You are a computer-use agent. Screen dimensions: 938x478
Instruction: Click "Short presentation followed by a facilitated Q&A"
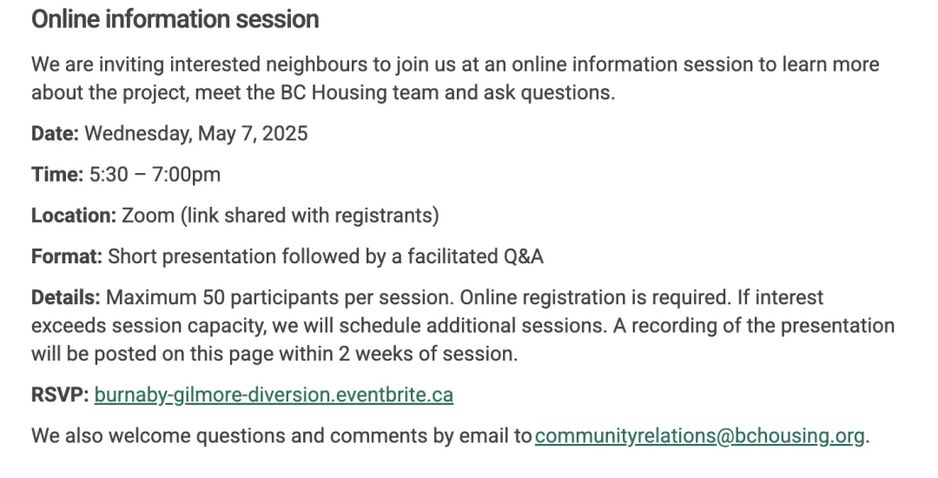point(326,257)
